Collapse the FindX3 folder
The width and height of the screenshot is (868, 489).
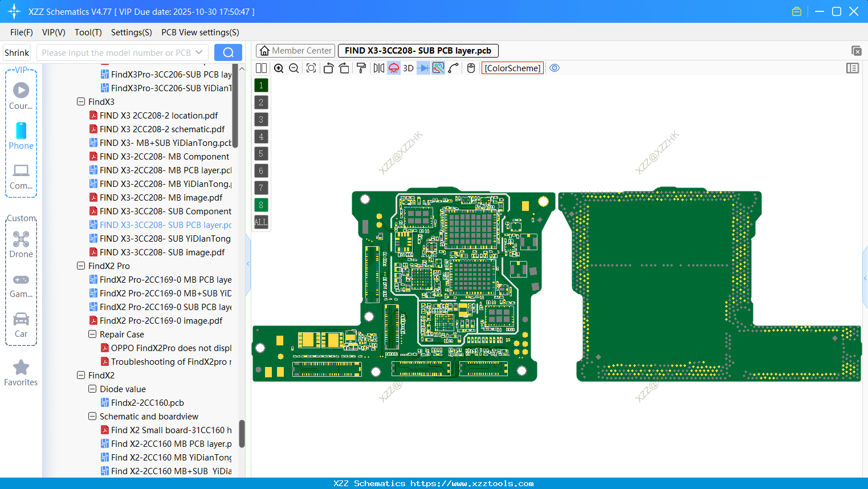coord(81,102)
